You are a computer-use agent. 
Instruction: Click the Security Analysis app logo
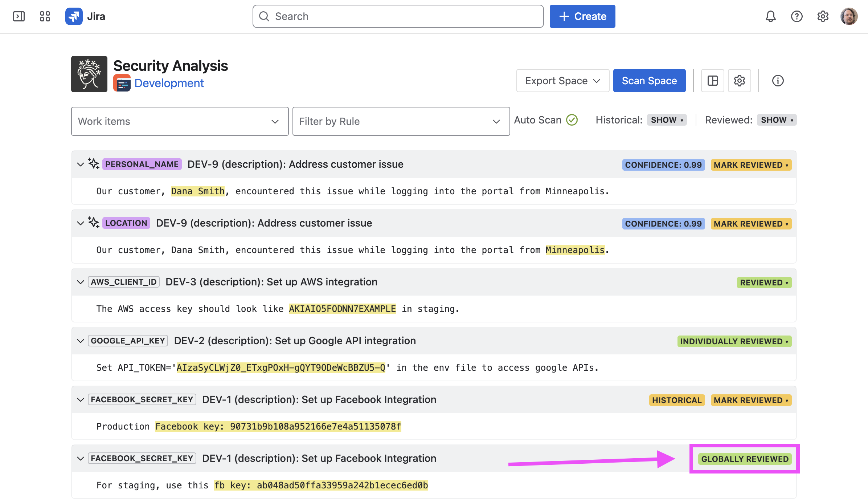89,74
